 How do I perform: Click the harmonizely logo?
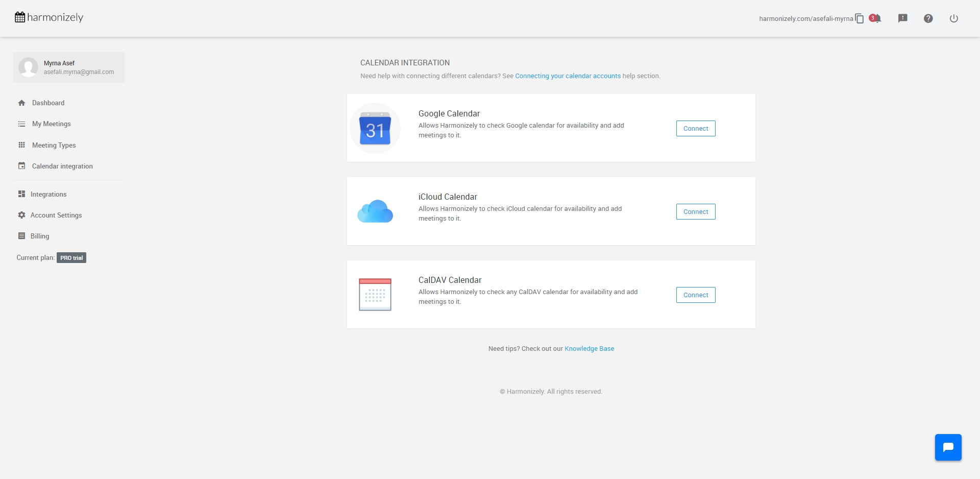[49, 17]
